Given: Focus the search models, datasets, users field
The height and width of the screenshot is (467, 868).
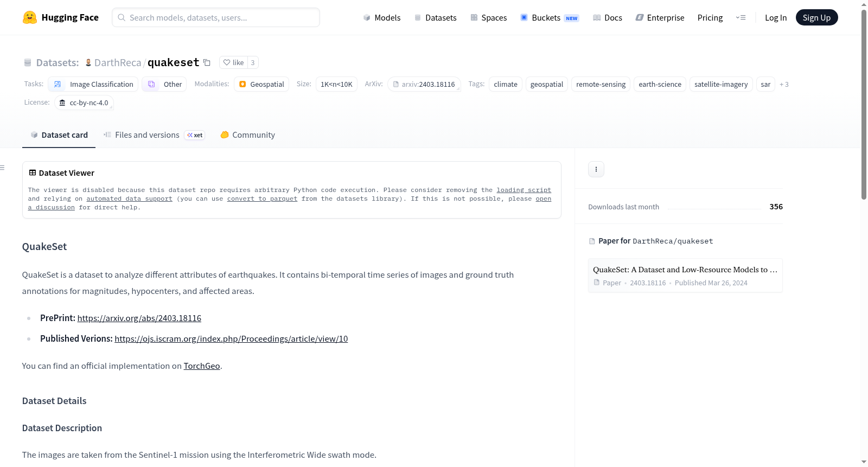Looking at the screenshot, I should pyautogui.click(x=216, y=17).
